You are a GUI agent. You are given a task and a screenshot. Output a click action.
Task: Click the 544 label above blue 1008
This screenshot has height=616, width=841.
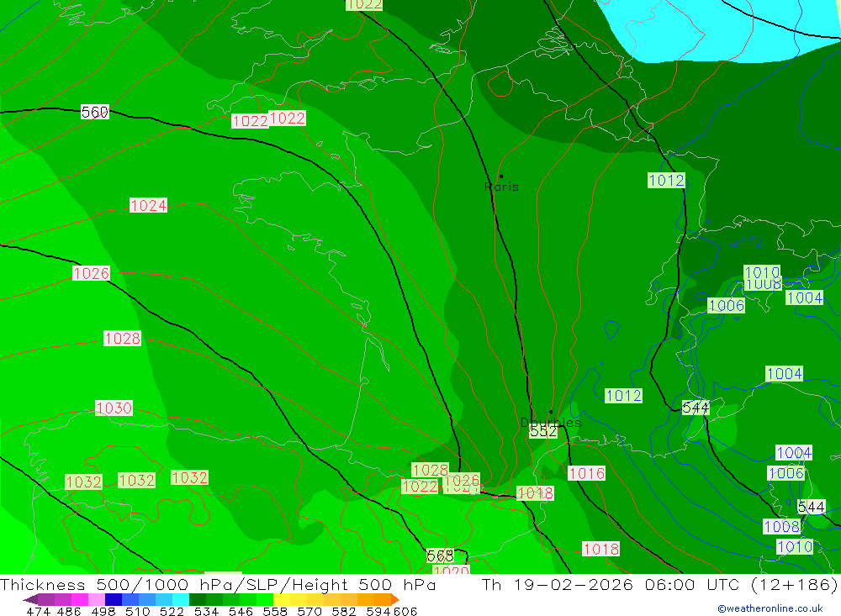(812, 507)
